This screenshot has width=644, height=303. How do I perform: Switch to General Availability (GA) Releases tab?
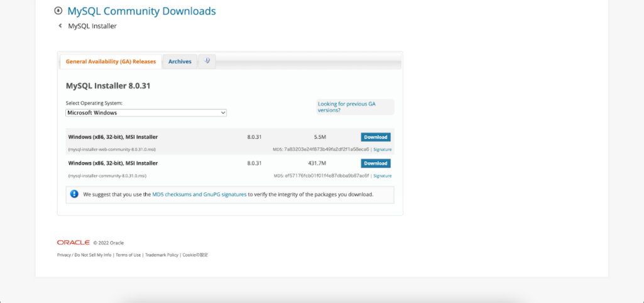click(x=111, y=62)
